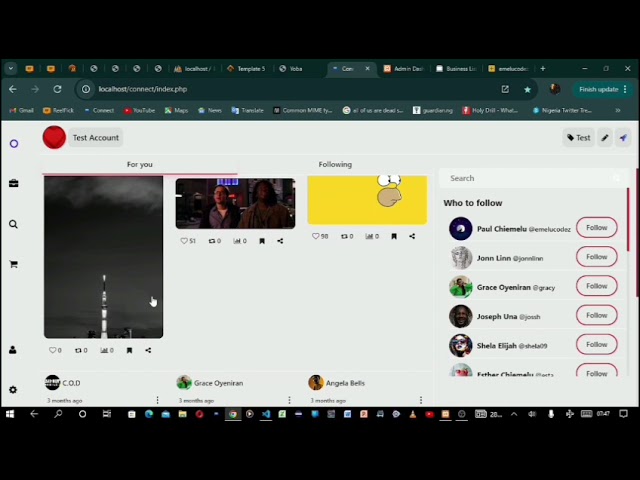Click the sidebar search magnifier icon

pos(13,224)
